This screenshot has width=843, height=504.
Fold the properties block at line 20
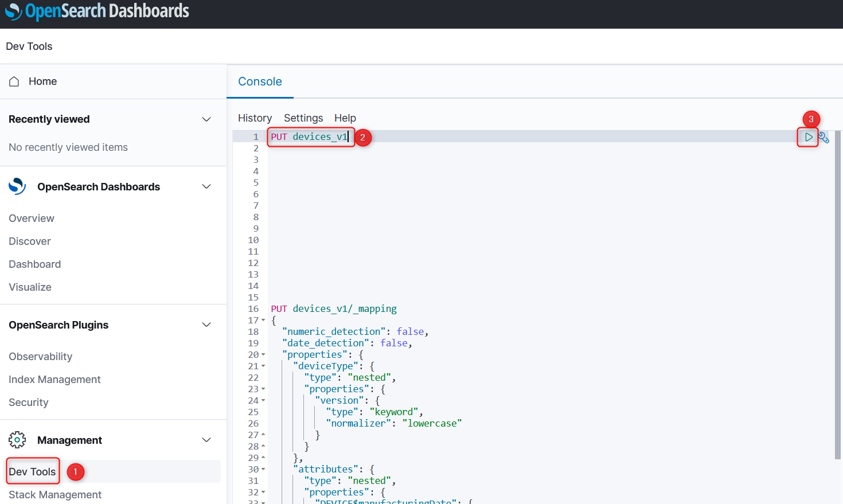(263, 354)
